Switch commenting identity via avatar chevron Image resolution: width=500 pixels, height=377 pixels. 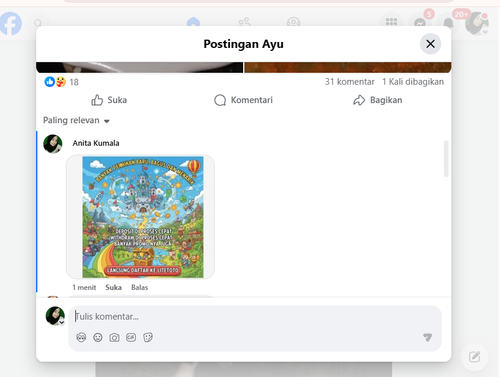(62, 322)
